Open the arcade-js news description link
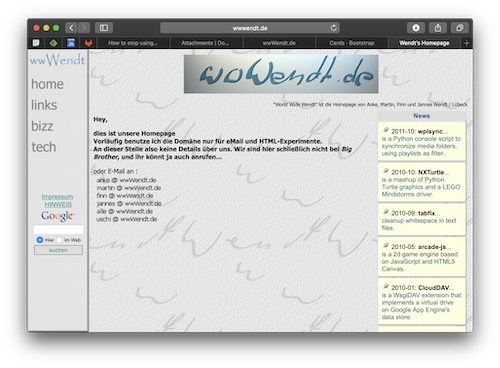500x368 pixels. coord(420,262)
